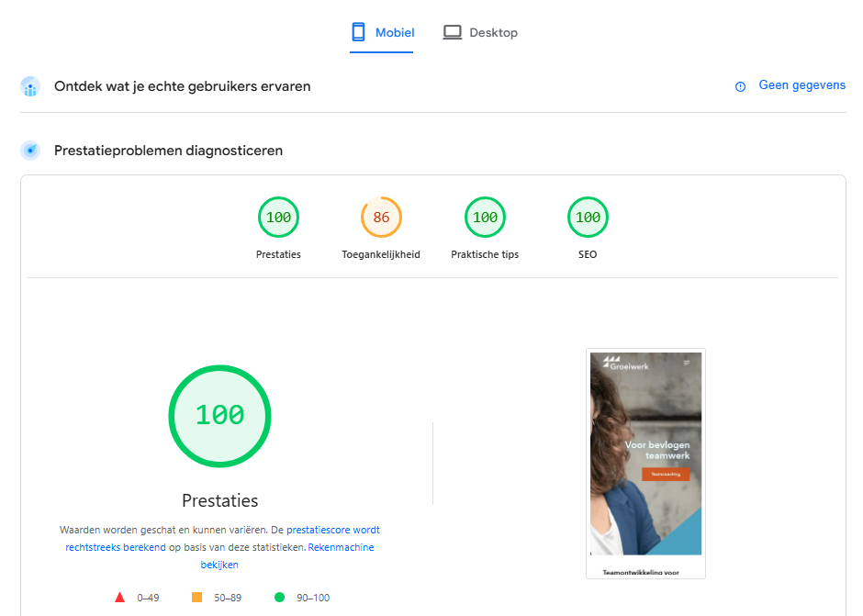Click the red triangle 0–49 legend marker
Image resolution: width=863 pixels, height=616 pixels.
point(119,598)
